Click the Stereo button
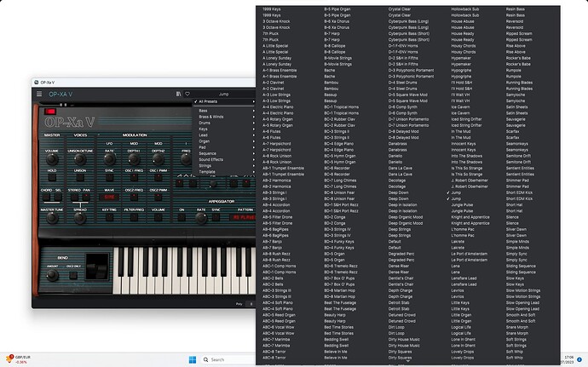This screenshot has height=367, width=588. click(x=75, y=198)
